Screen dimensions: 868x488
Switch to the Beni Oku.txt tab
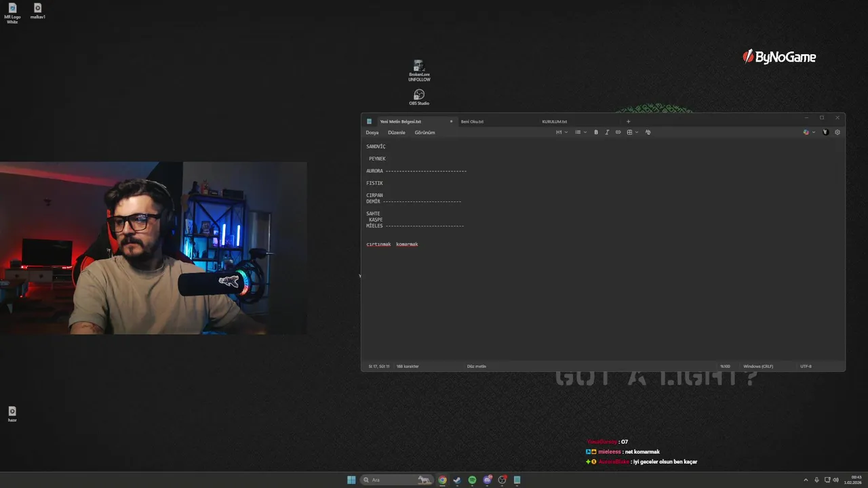[x=472, y=121]
